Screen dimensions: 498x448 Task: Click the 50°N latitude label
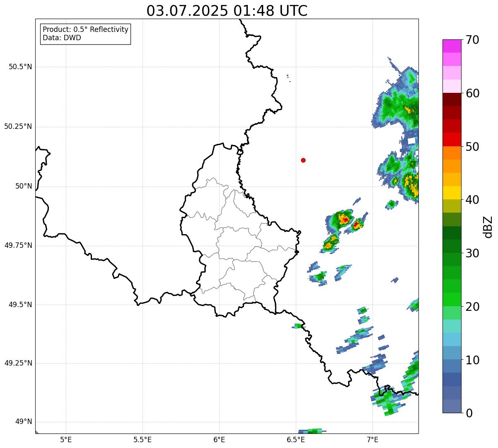[24, 186]
